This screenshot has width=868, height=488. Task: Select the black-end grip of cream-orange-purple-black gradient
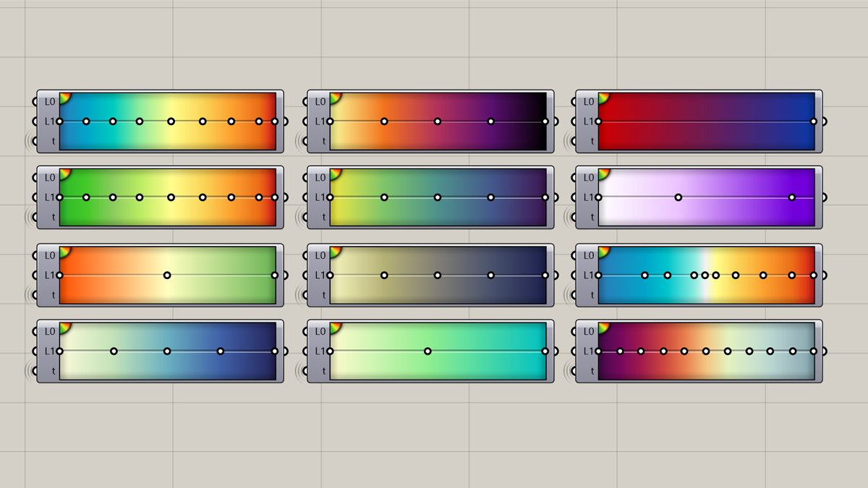coord(545,121)
